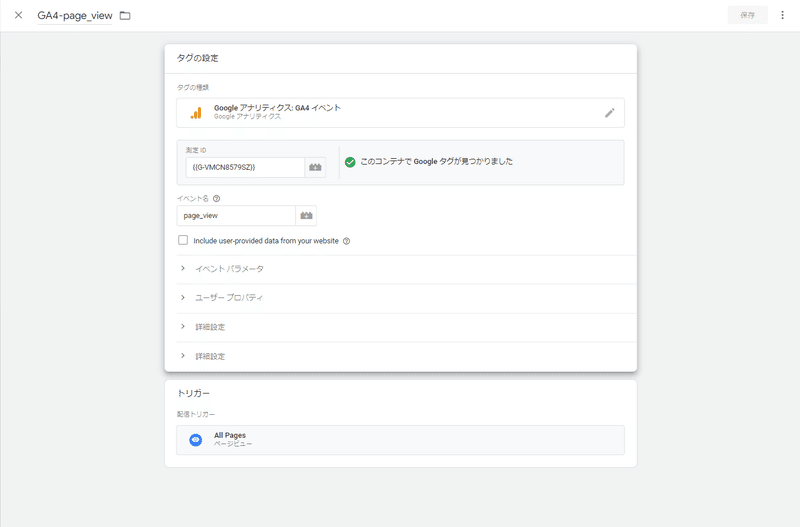The height and width of the screenshot is (527, 800).
Task: Open the three-dot more options menu
Action: click(782, 15)
